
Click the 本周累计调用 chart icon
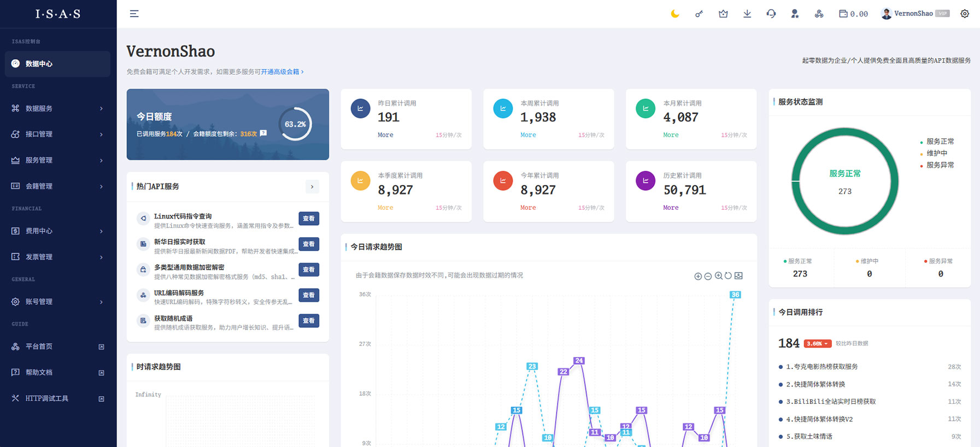(503, 108)
